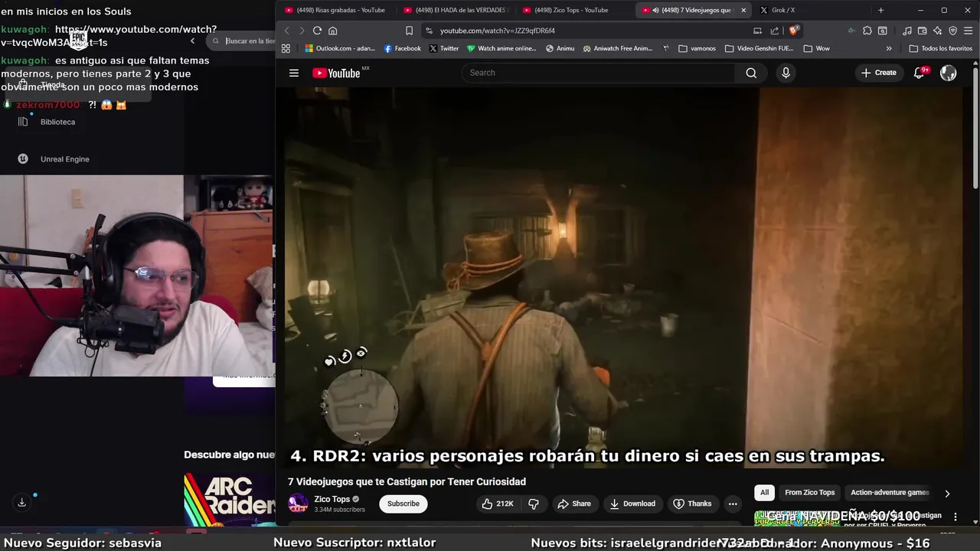Click the YouTube search input field
Viewport: 980px width, 551px height.
pyautogui.click(x=599, y=73)
